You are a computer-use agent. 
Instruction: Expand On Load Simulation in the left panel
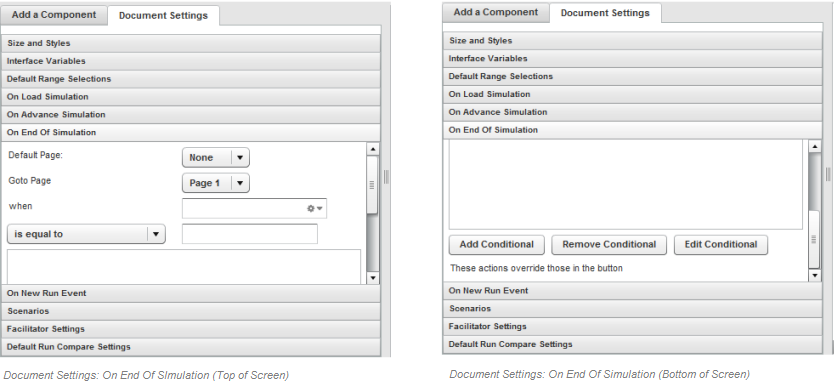tap(190, 97)
